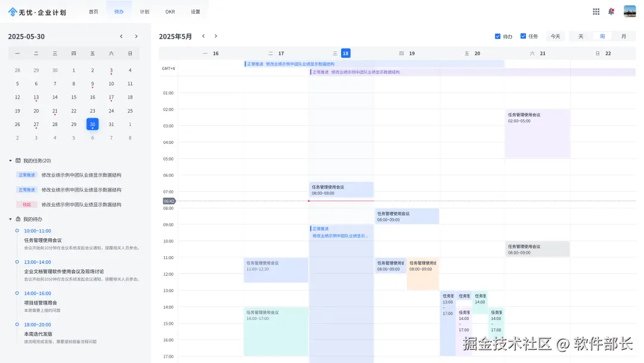Open the all-day task bar starting on 17
Screen dimensions: 644x363
[374, 64]
